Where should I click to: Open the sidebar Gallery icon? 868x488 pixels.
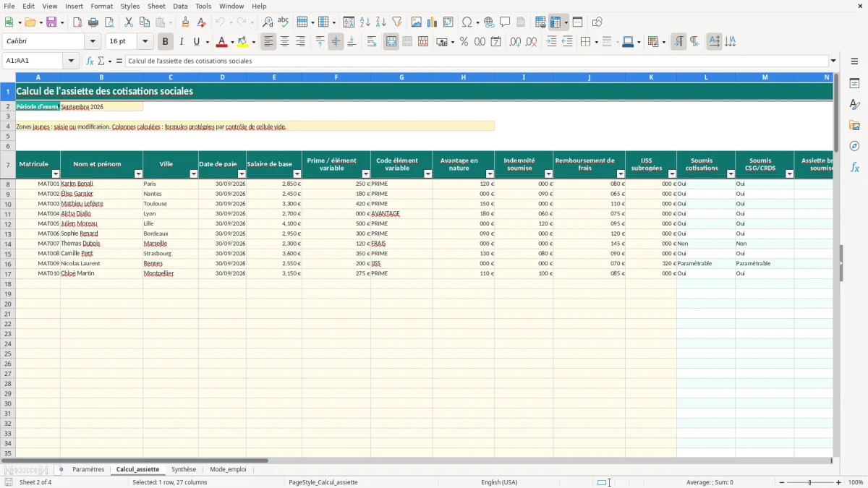[854, 125]
